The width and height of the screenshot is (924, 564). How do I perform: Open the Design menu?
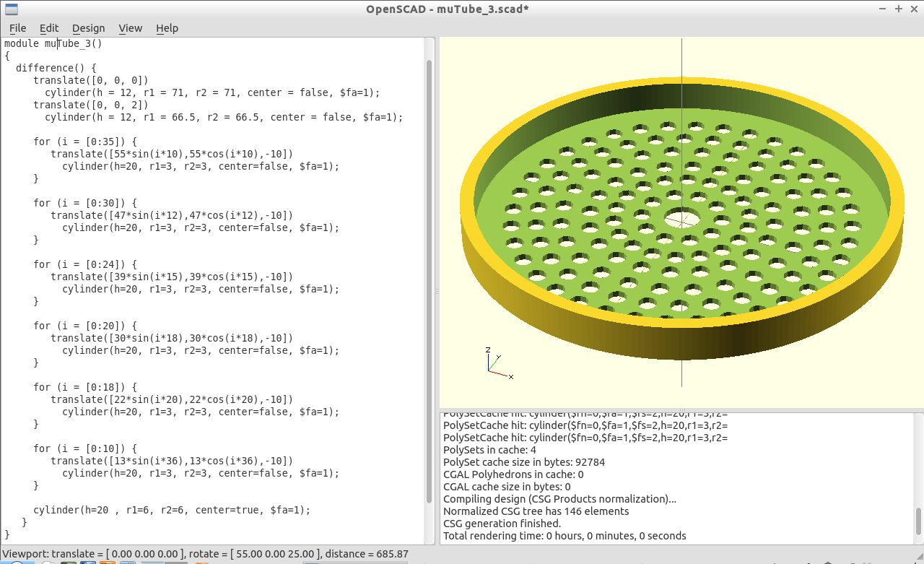coord(88,28)
